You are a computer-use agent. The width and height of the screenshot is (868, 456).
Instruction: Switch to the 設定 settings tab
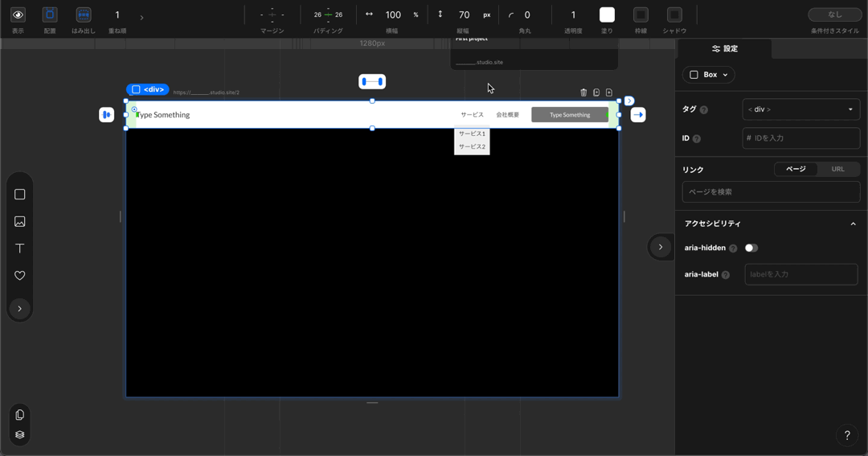point(725,49)
